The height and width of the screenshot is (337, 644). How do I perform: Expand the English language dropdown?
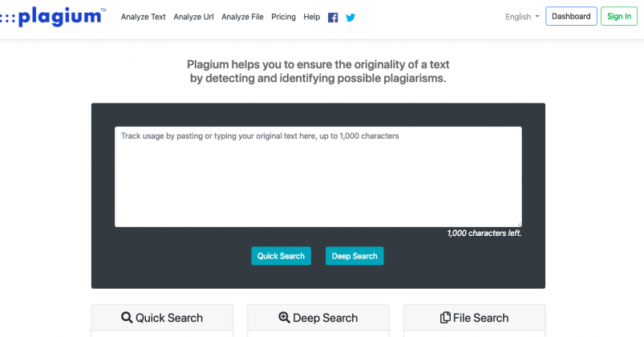point(522,17)
